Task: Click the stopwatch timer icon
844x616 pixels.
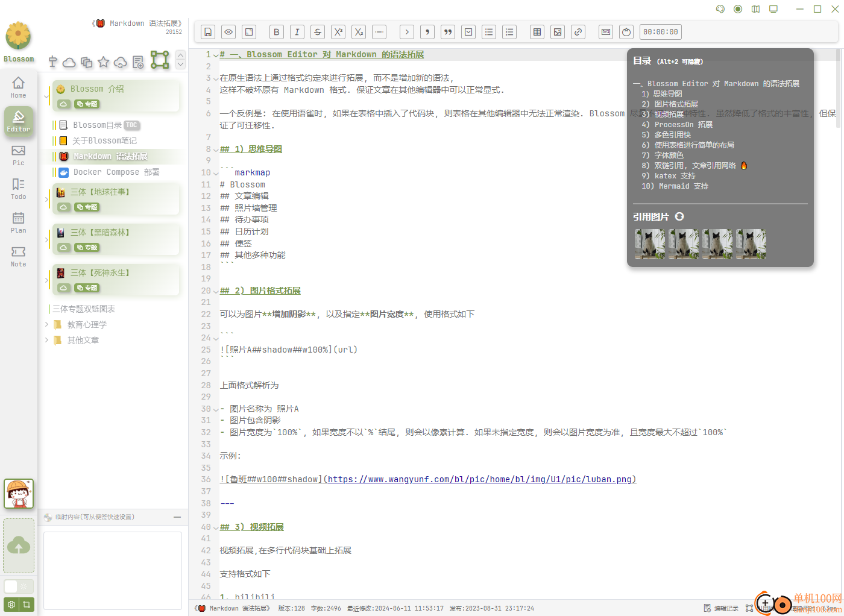Action: 626,32
